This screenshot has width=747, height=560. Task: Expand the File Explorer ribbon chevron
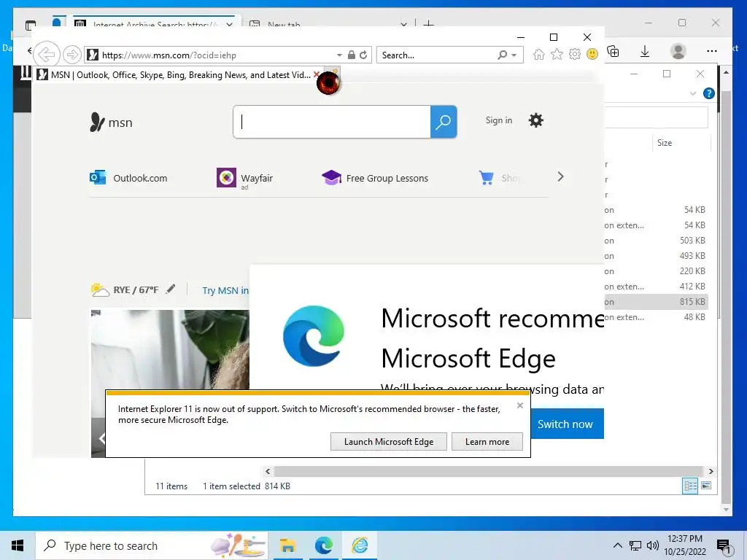tap(693, 93)
